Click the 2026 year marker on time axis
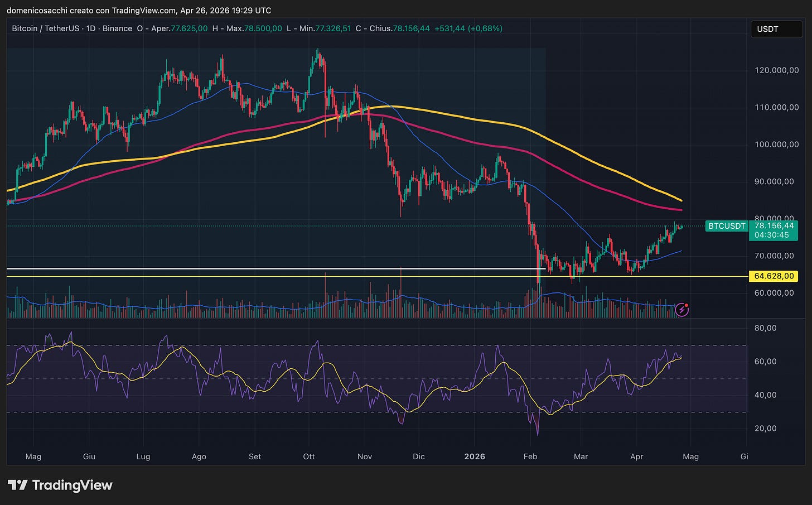 click(475, 456)
